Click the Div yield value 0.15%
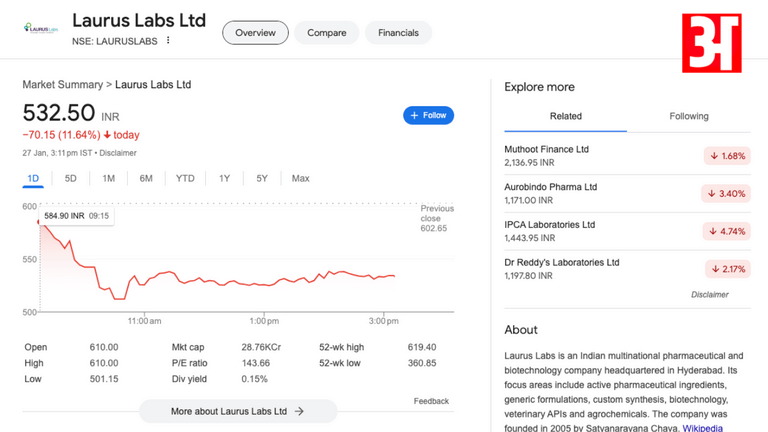Screen dimensions: 768x432 tap(255, 379)
